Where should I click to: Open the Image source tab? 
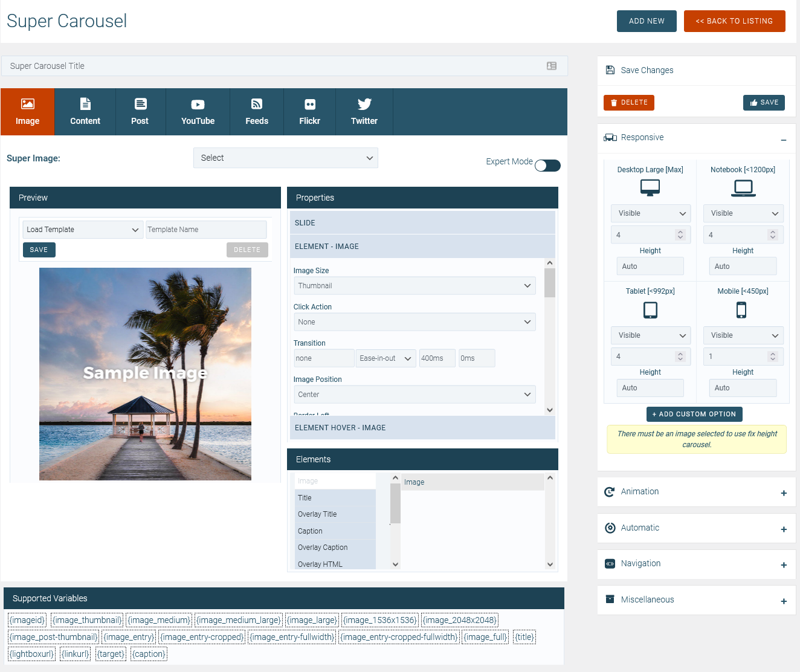pos(27,112)
